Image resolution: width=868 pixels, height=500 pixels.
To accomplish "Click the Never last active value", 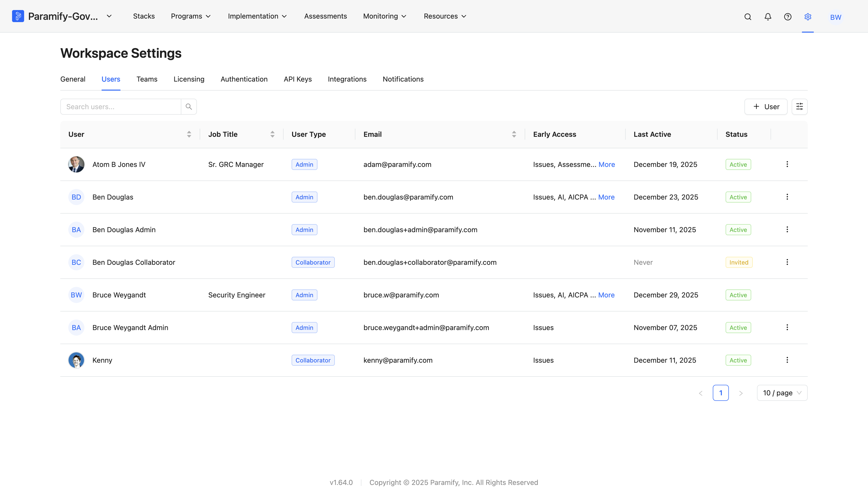I will [643, 262].
